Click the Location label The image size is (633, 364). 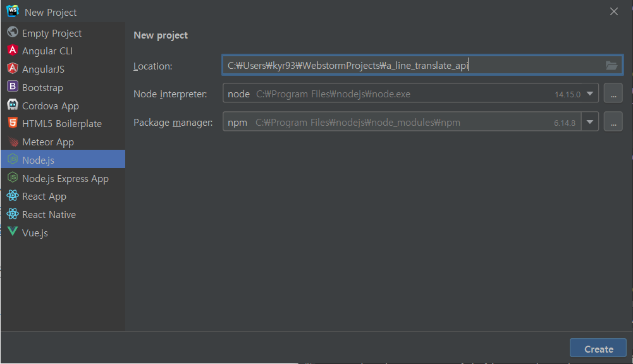click(153, 66)
